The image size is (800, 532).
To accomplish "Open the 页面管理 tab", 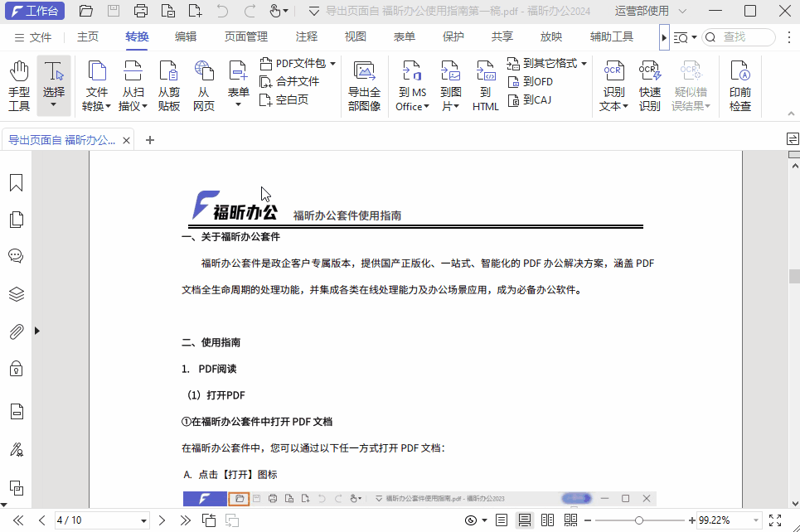I will [245, 36].
